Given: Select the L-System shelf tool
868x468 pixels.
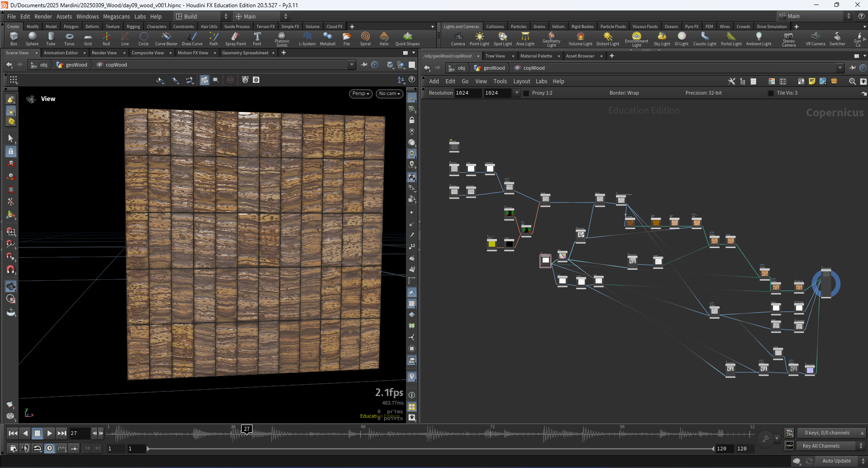Looking at the screenshot, I should (x=307, y=39).
